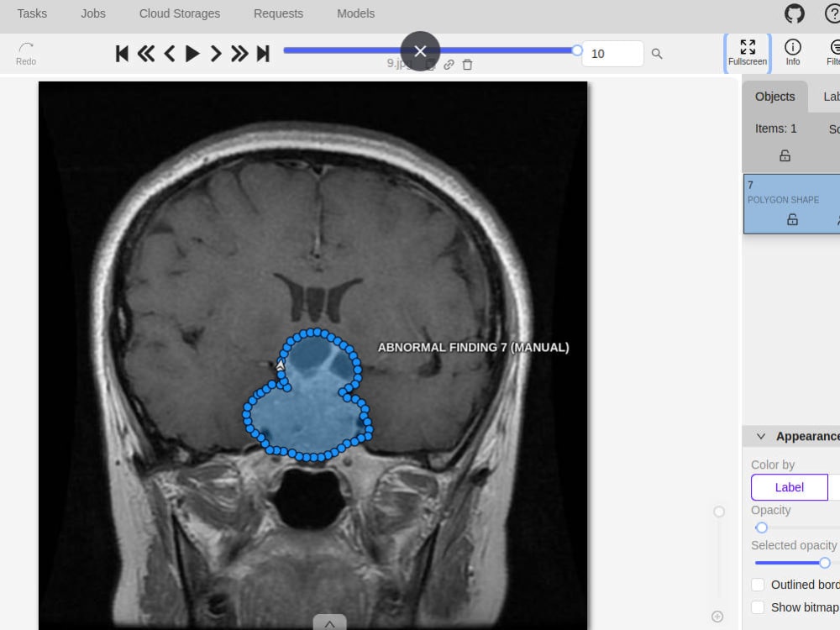Copy link to current frame
Screen dimensions: 840x630
point(449,65)
